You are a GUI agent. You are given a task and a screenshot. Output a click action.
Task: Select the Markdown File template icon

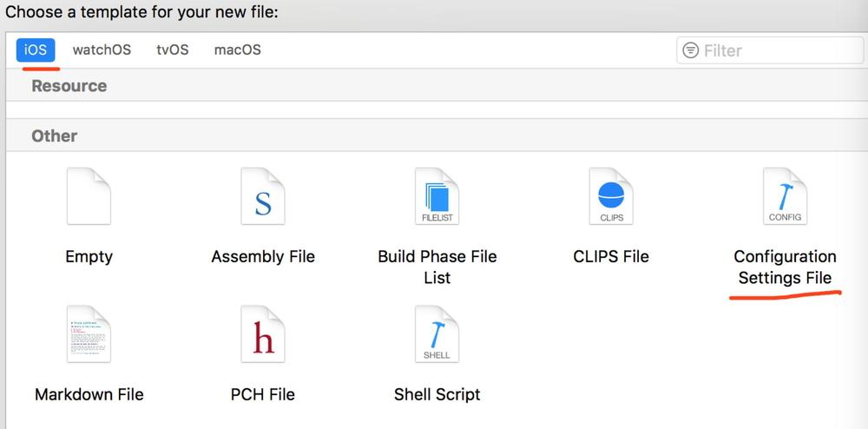click(x=89, y=334)
